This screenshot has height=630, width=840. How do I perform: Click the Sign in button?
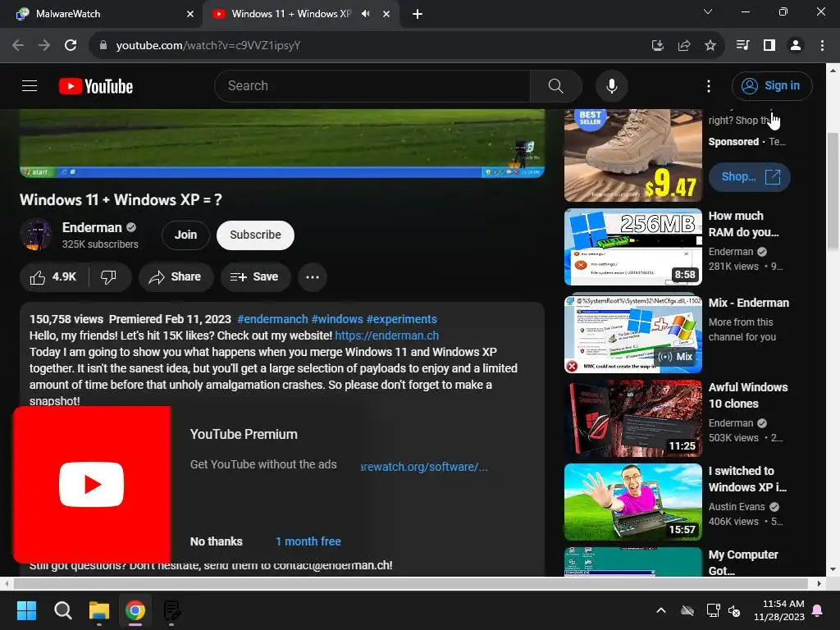[772, 85]
